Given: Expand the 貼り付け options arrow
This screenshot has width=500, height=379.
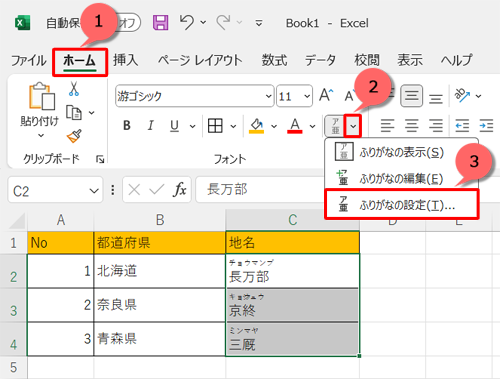Looking at the screenshot, I should [41, 135].
